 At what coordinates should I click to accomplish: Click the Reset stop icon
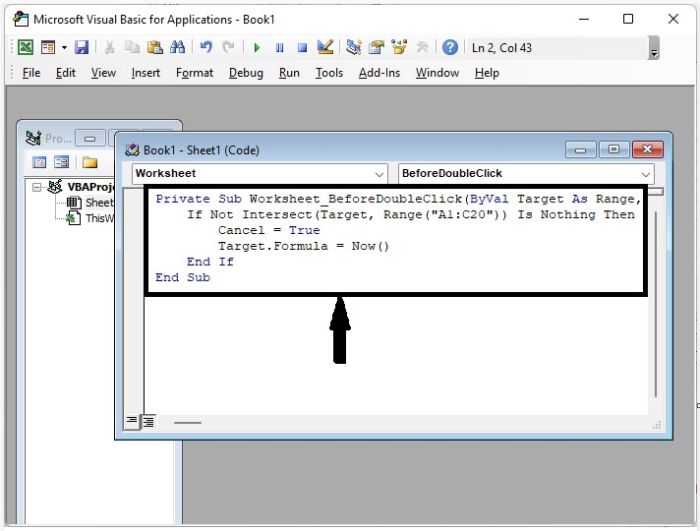302,47
